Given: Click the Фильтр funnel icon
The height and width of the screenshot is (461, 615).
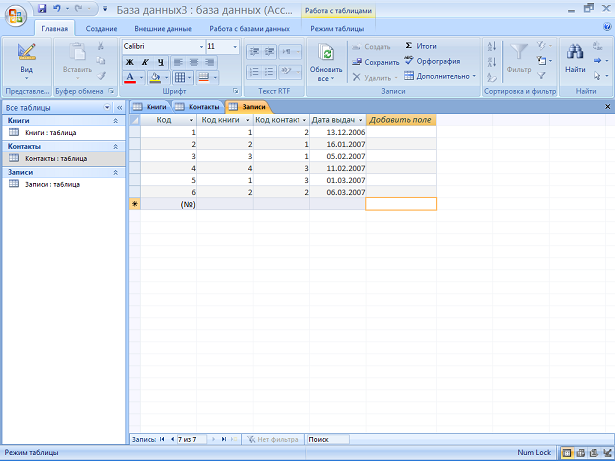Looking at the screenshot, I should point(519,52).
